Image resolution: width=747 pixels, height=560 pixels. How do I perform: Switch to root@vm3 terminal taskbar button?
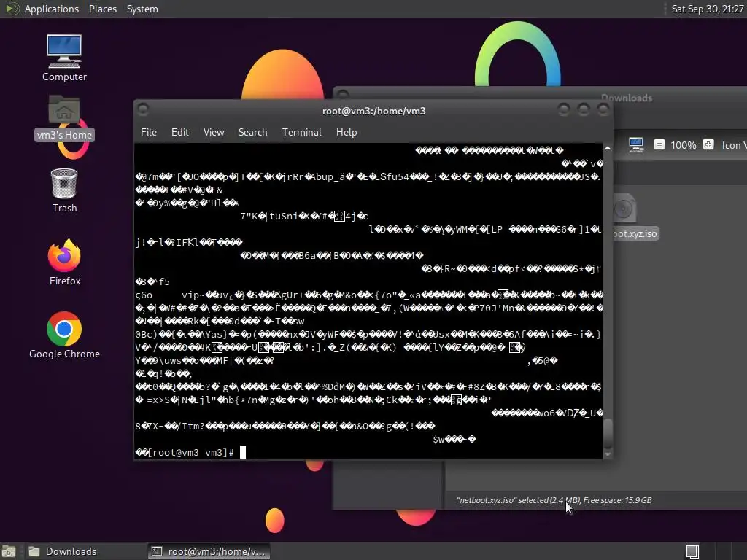(209, 551)
